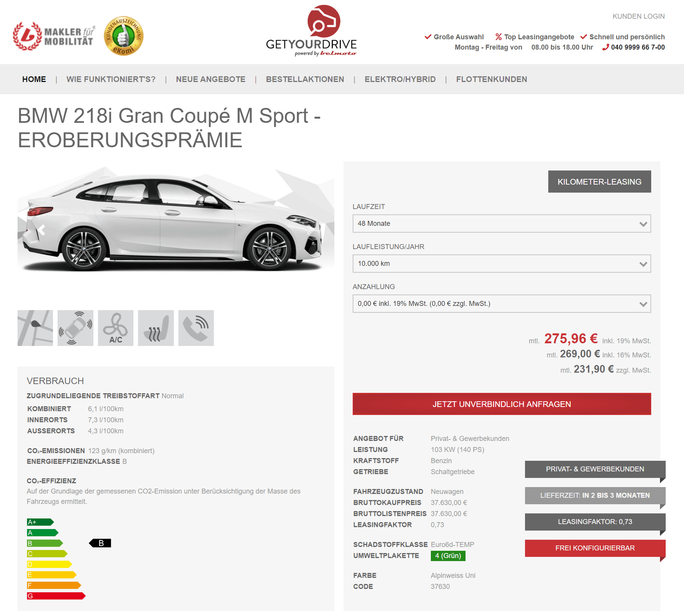Click the Kombiniert 6,1 l/100km value
The height and width of the screenshot is (616, 684).
106,409
